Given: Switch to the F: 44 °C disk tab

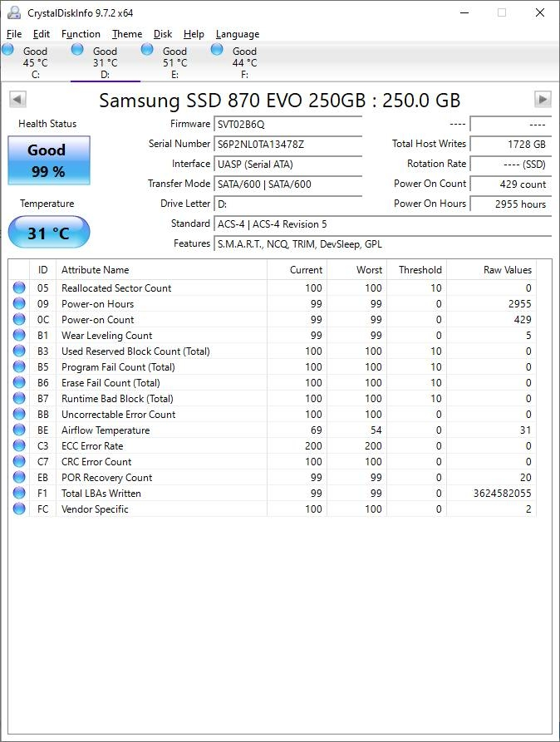Looking at the screenshot, I should pos(245,62).
